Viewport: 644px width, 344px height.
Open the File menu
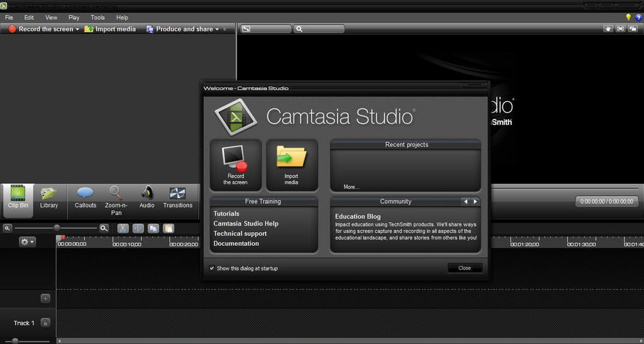coord(9,17)
